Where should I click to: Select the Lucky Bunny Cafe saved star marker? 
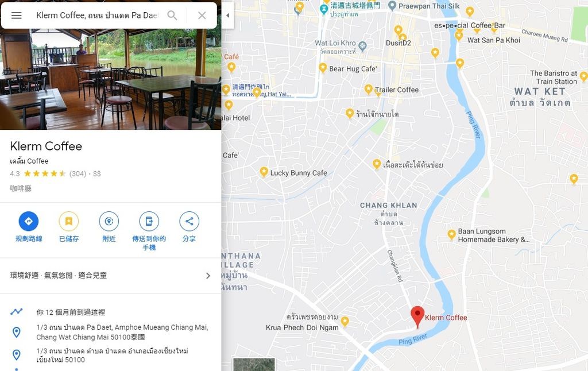click(264, 172)
